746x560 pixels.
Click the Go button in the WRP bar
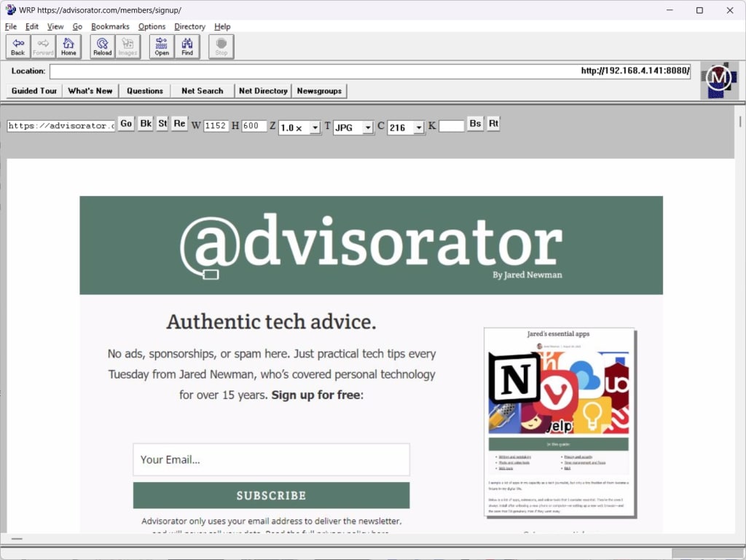pos(125,124)
